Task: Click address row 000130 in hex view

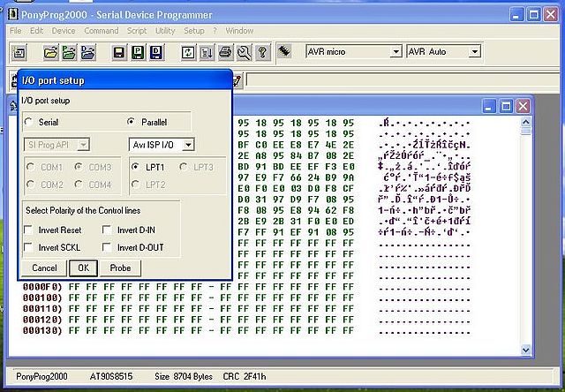Action: (x=42, y=330)
